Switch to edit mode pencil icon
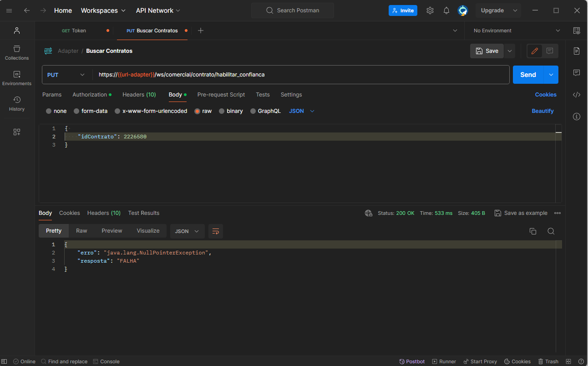 tap(535, 51)
